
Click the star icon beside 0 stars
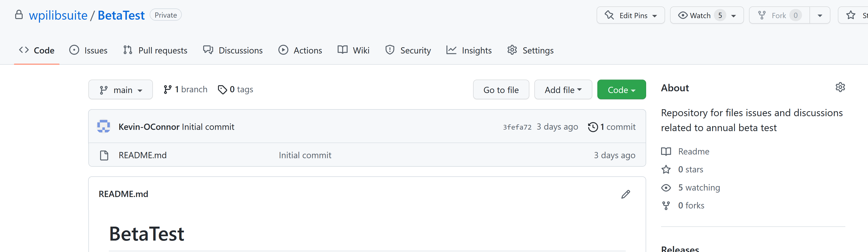pyautogui.click(x=666, y=170)
